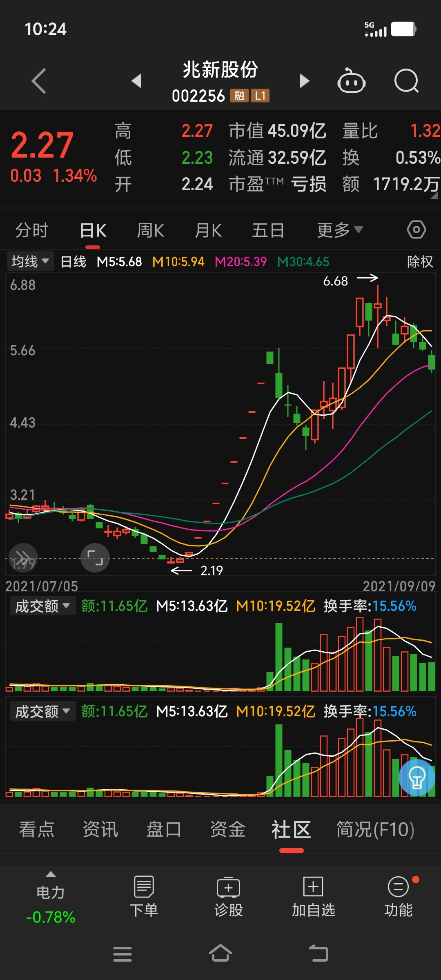Expand quote details corner triangle
The width and height of the screenshot is (441, 980).
(434, 196)
